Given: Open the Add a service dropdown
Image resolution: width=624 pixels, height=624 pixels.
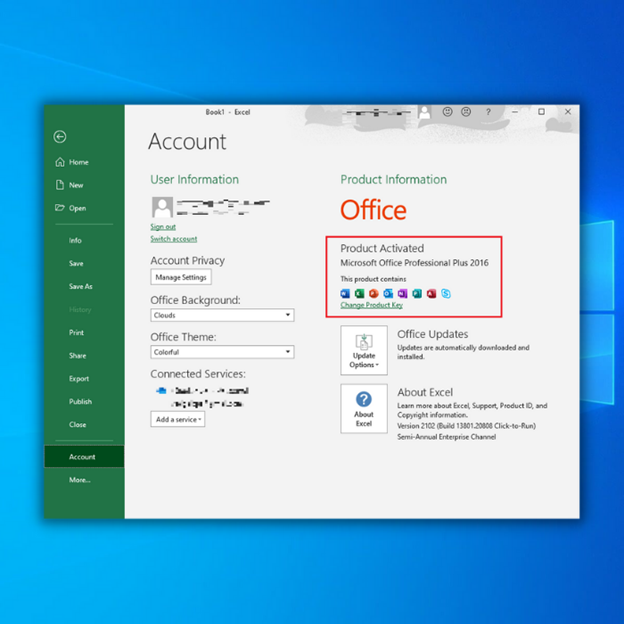Looking at the screenshot, I should click(x=177, y=419).
